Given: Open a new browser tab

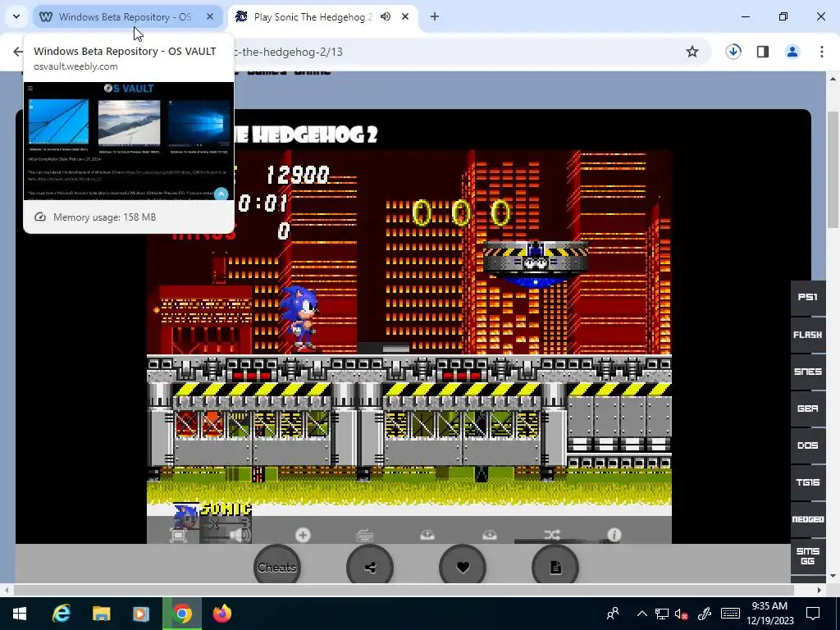Looking at the screenshot, I should point(435,17).
